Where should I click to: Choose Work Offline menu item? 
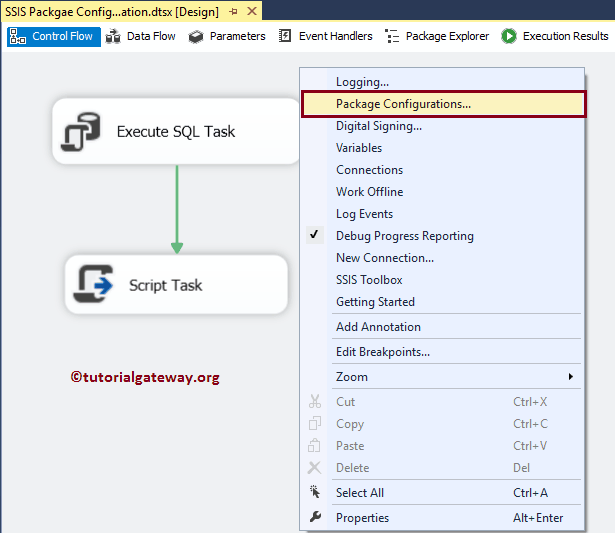pyautogui.click(x=442, y=192)
